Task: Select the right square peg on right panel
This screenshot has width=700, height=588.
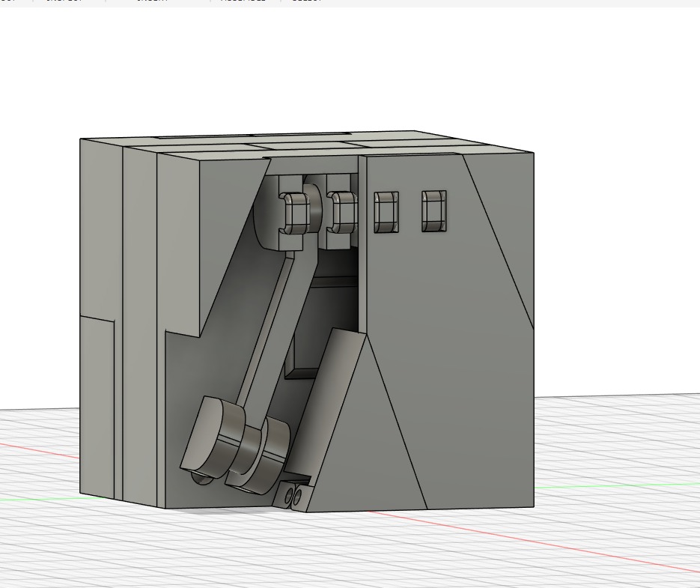Action: point(434,211)
